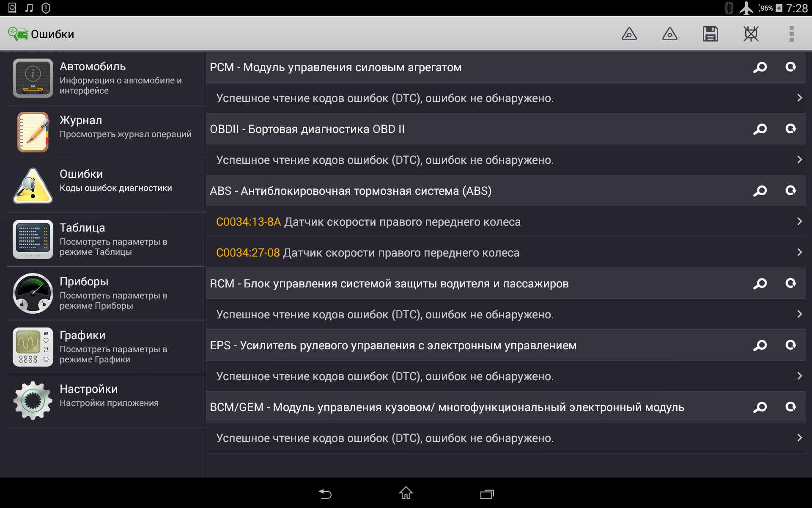
Task: Reset ABS module errors with refresh icon
Action: point(790,191)
